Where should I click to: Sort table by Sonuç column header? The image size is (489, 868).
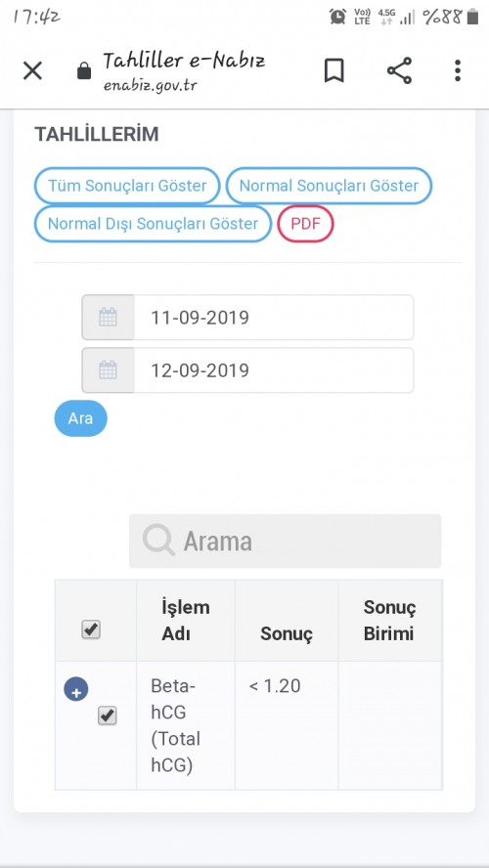(x=287, y=633)
